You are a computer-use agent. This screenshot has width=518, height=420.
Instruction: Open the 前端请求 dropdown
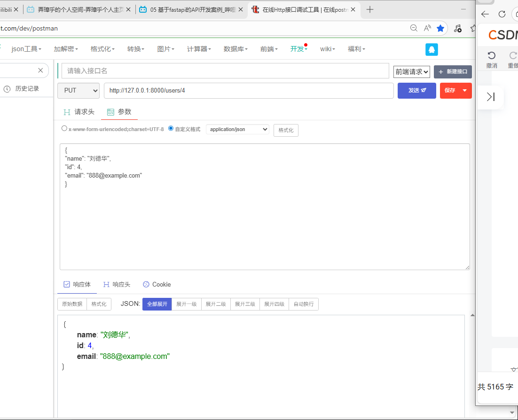point(412,72)
